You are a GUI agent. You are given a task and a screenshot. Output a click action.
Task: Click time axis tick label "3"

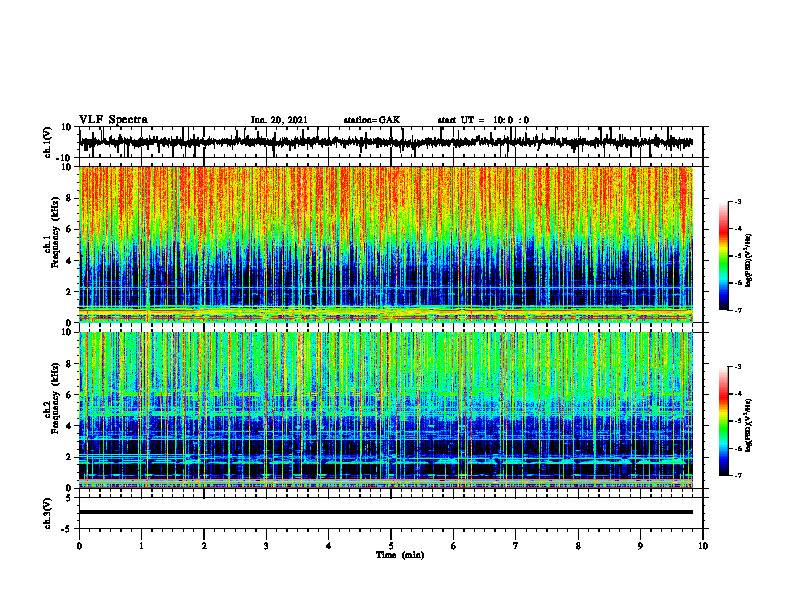pos(266,546)
